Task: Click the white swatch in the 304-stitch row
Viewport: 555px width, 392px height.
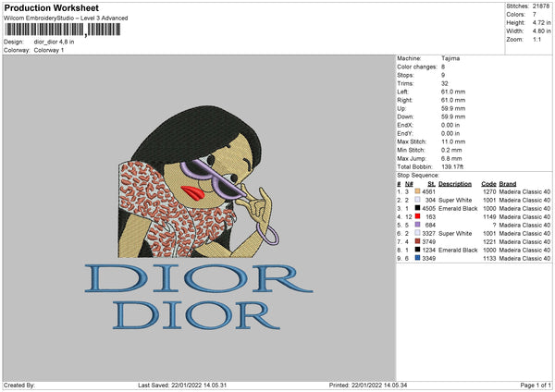Action: [x=417, y=200]
